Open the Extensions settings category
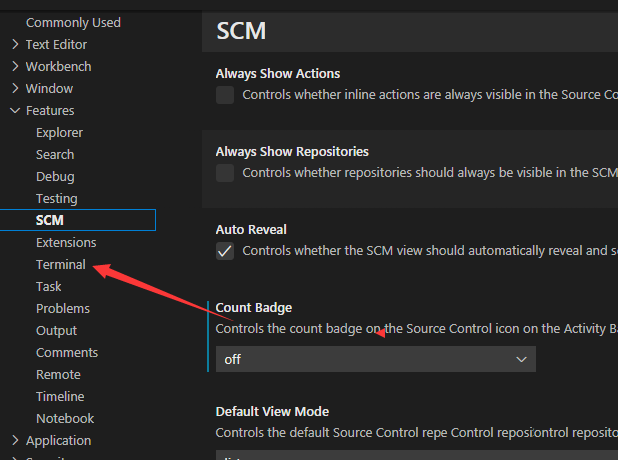 point(66,242)
